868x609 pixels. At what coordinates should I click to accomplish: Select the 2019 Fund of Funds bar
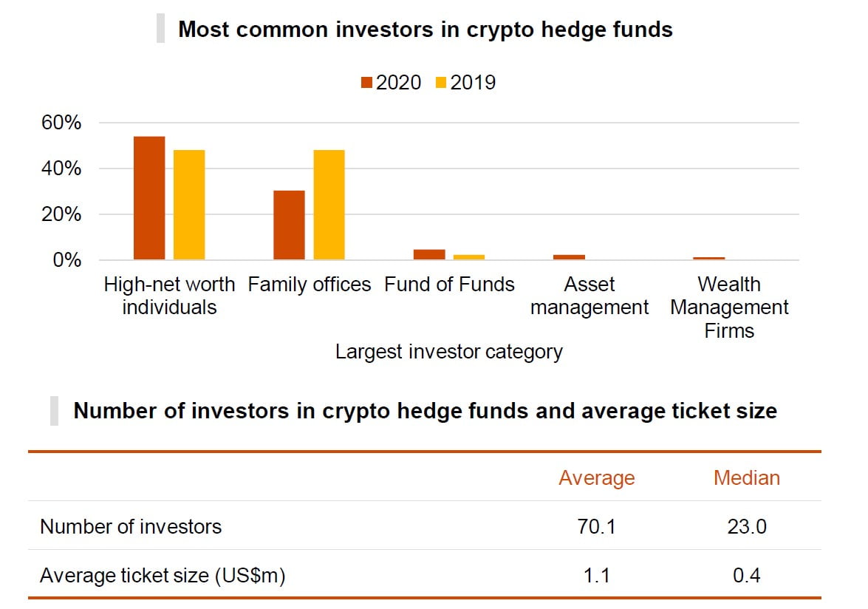(469, 257)
